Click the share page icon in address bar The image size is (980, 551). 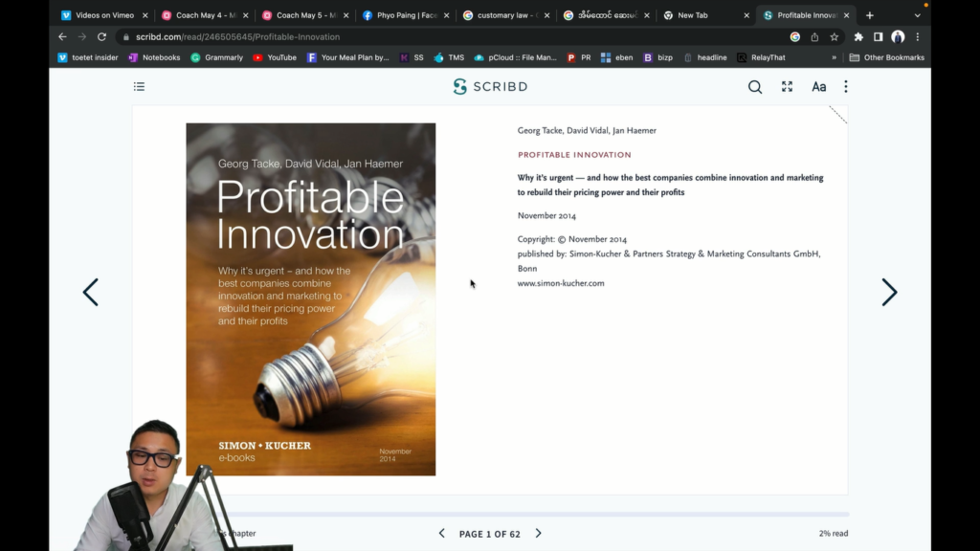[814, 37]
